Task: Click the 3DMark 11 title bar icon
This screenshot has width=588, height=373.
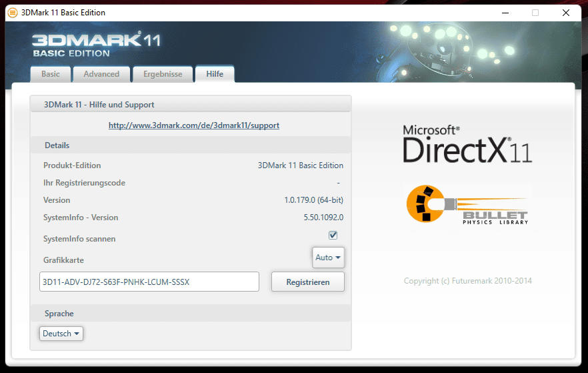Action: pos(13,13)
